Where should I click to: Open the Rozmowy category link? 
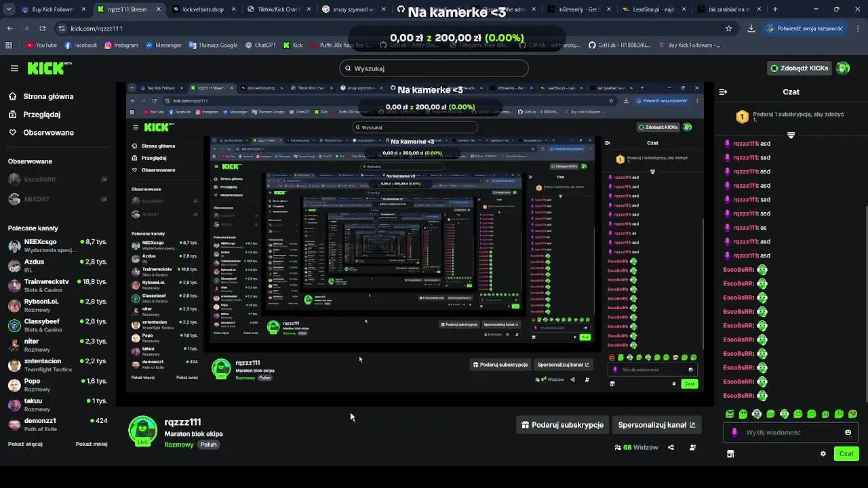(179, 445)
